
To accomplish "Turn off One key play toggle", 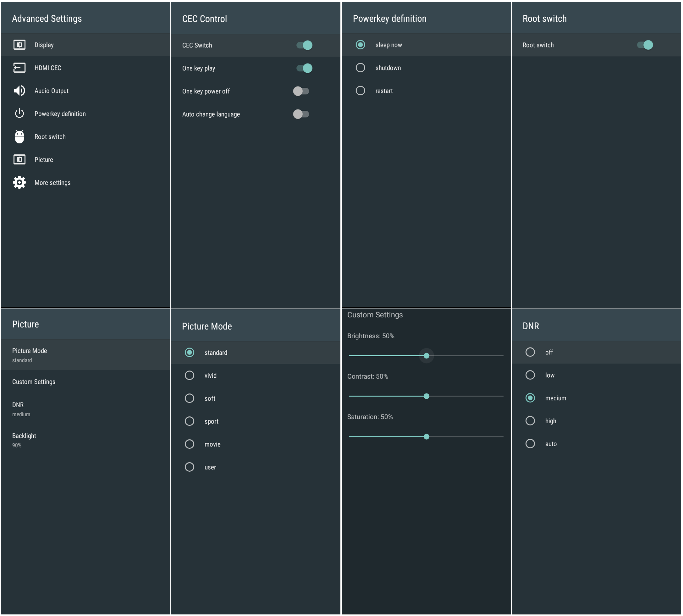I will pyautogui.click(x=304, y=68).
